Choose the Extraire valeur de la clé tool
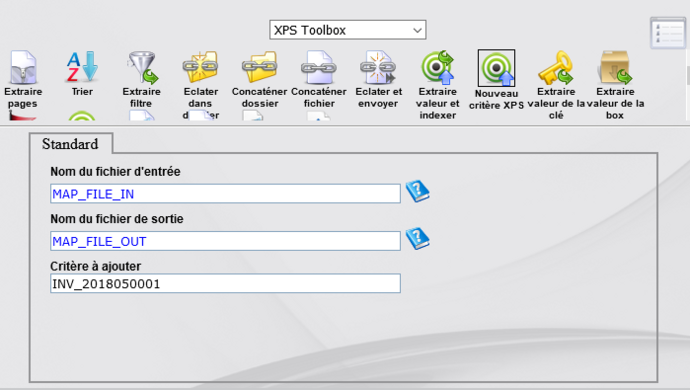The image size is (690, 390). point(556,85)
